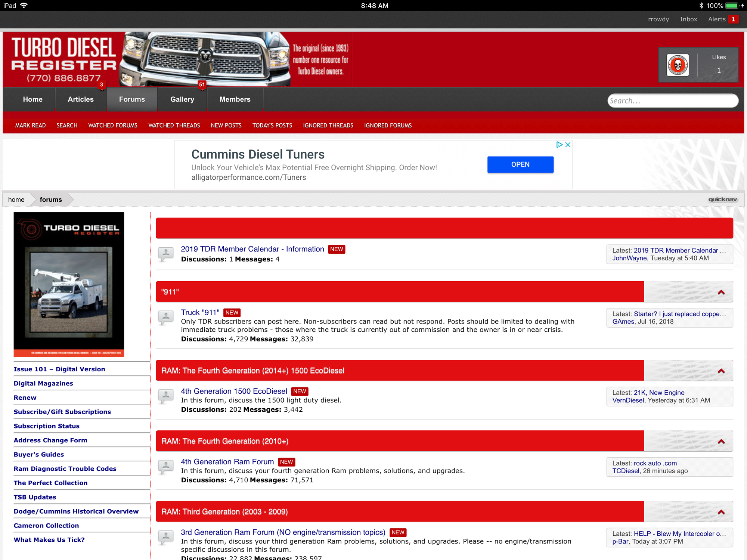Close the Cummins Diesel Tuners ad
The image size is (747, 560).
click(x=568, y=145)
